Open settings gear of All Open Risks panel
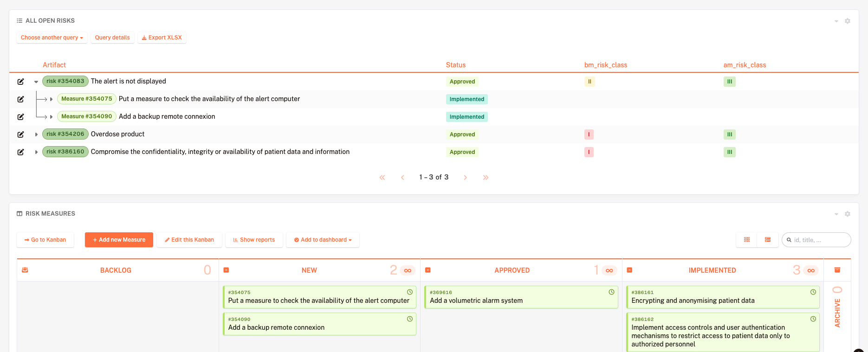 coord(847,21)
